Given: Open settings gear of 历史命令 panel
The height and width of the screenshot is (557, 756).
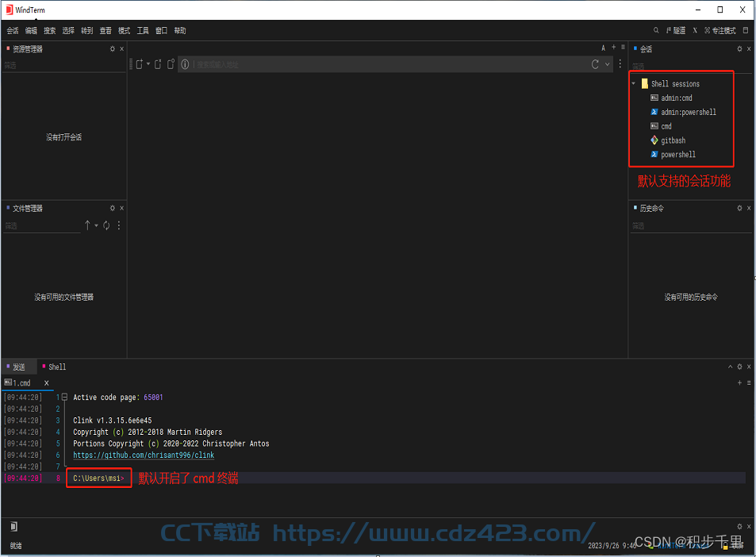Looking at the screenshot, I should coord(739,208).
